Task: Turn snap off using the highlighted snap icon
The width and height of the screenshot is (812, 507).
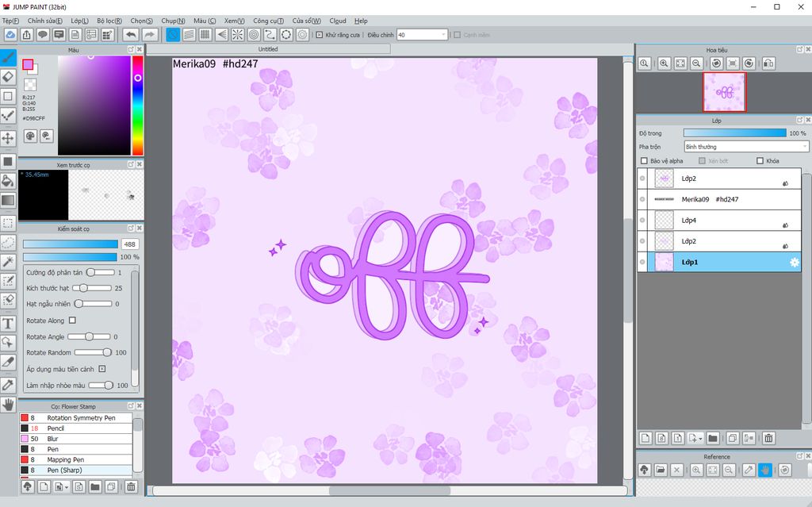Action: click(173, 35)
